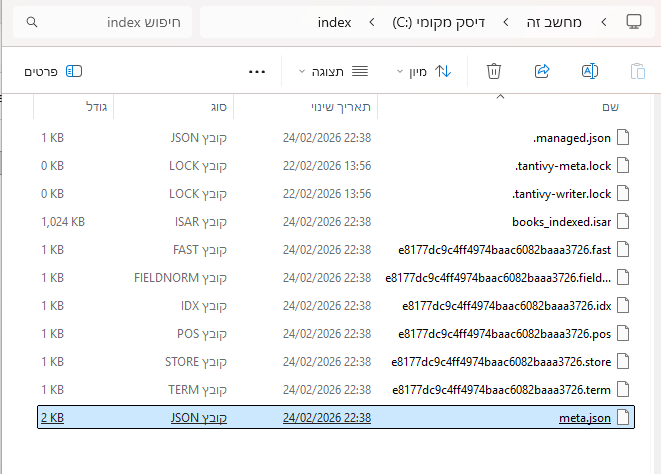Click the Paste clipboard icon

pyautogui.click(x=637, y=71)
